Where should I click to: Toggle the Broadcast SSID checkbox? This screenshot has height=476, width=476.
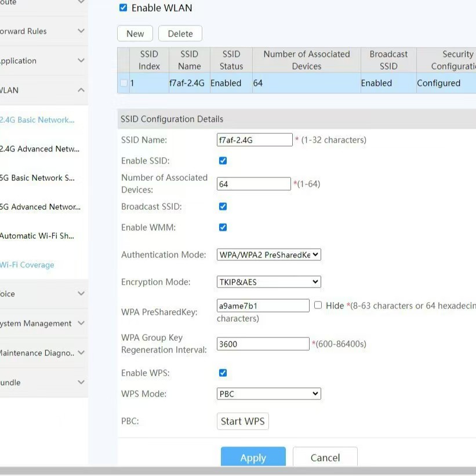[223, 206]
